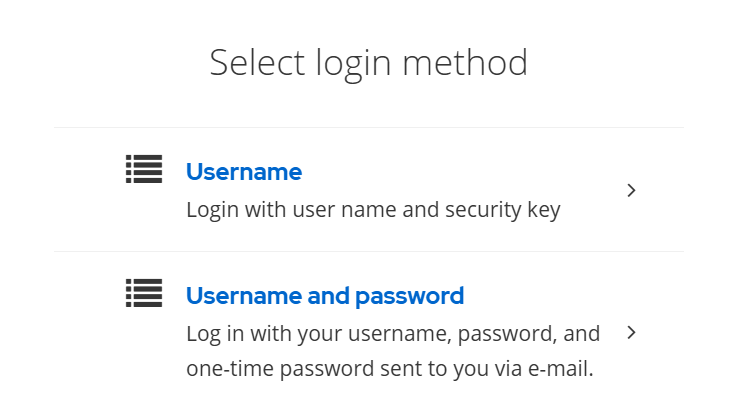The width and height of the screenshot is (741, 403).
Task: Open the Username and password login link
Action: 325,296
